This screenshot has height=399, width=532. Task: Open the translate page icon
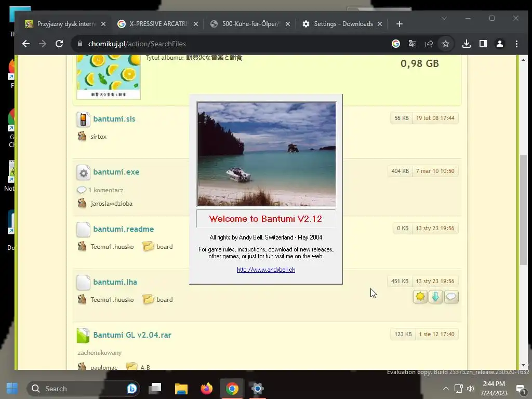tap(412, 44)
